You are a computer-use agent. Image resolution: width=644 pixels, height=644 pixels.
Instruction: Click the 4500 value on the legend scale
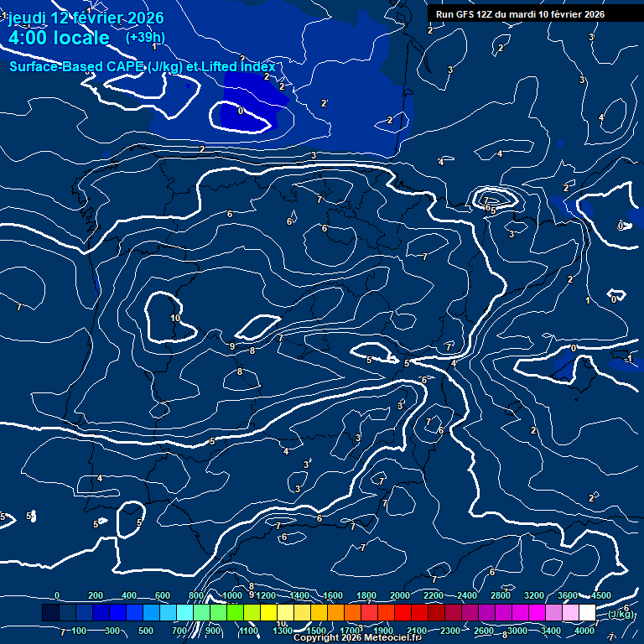click(x=601, y=595)
